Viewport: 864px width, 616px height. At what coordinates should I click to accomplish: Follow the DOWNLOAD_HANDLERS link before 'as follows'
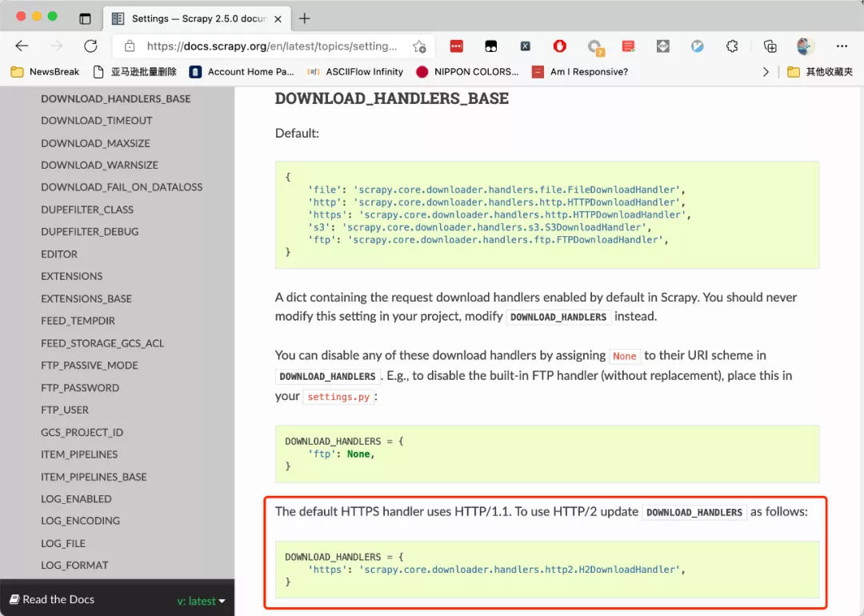[x=694, y=513]
